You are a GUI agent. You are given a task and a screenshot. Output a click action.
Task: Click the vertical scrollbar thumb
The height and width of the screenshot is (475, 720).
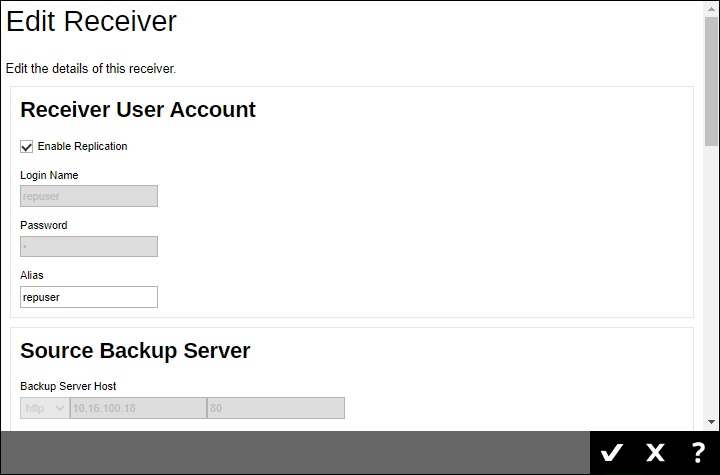[711, 81]
